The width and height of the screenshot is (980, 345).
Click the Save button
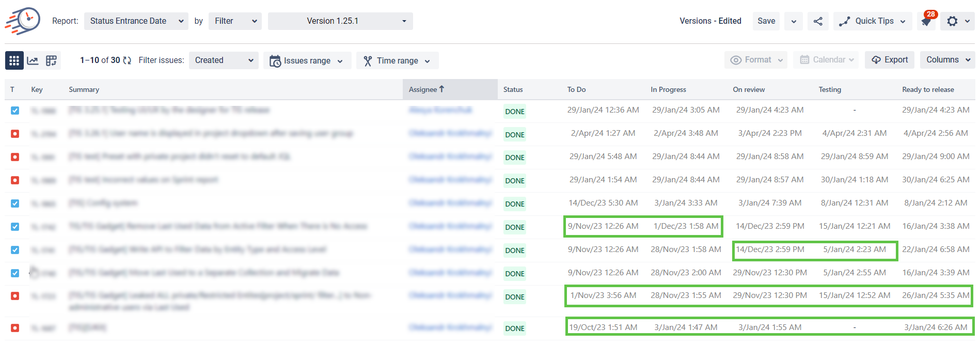(766, 21)
